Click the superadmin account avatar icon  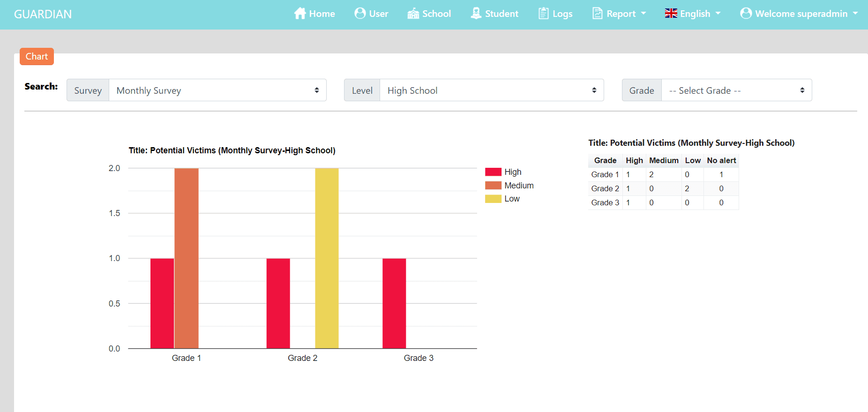pyautogui.click(x=746, y=13)
